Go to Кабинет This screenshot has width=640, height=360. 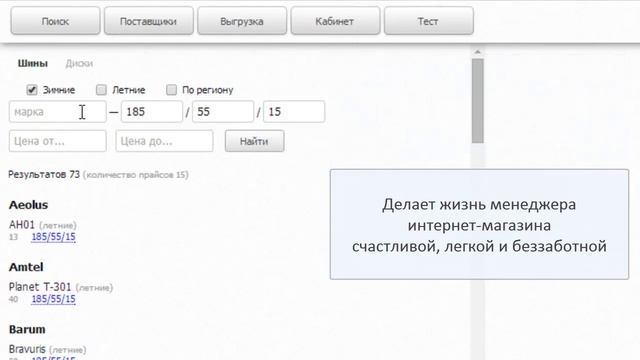(335, 21)
